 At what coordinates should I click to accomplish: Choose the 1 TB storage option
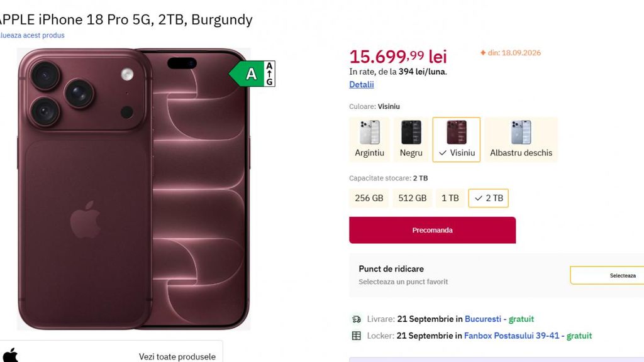(450, 198)
